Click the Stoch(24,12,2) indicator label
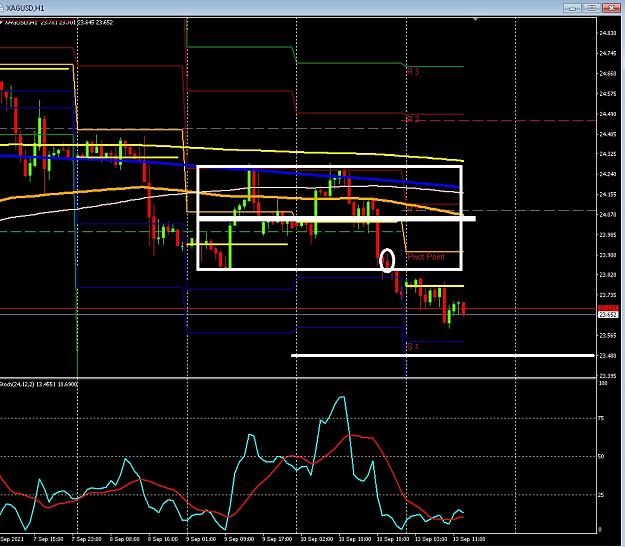 pos(39,384)
